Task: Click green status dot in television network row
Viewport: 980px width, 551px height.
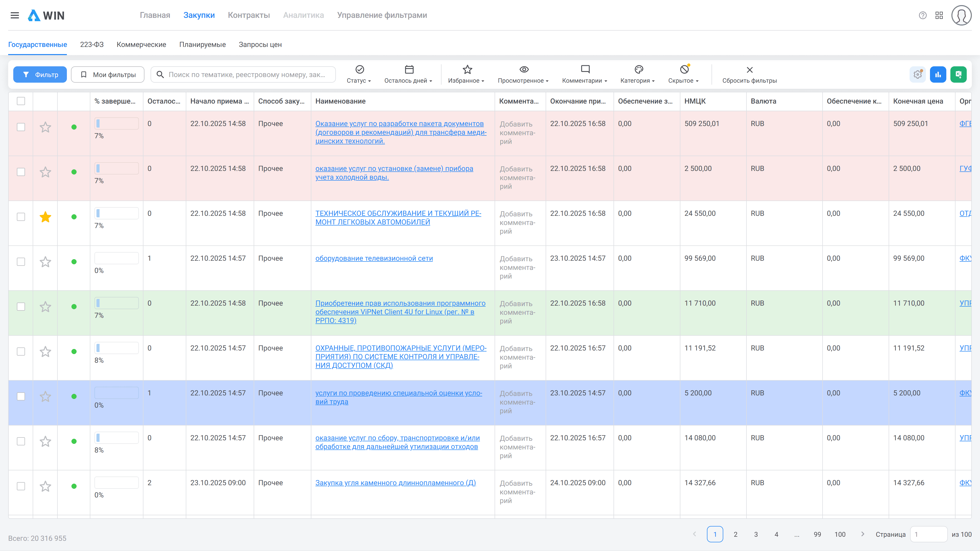Action: 74,262
